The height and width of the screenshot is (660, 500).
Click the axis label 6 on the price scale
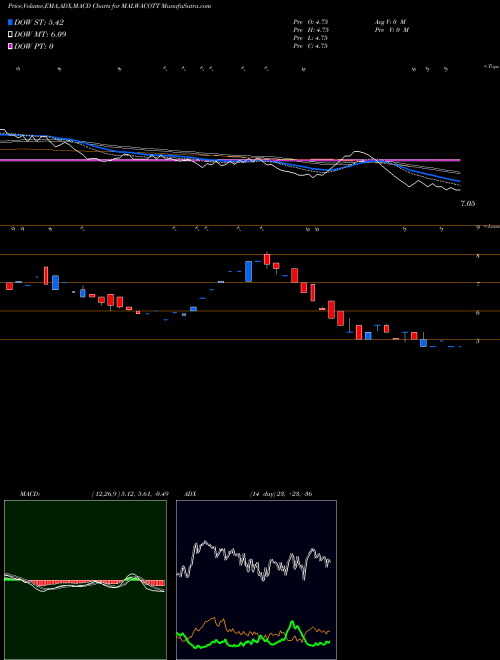[478, 313]
